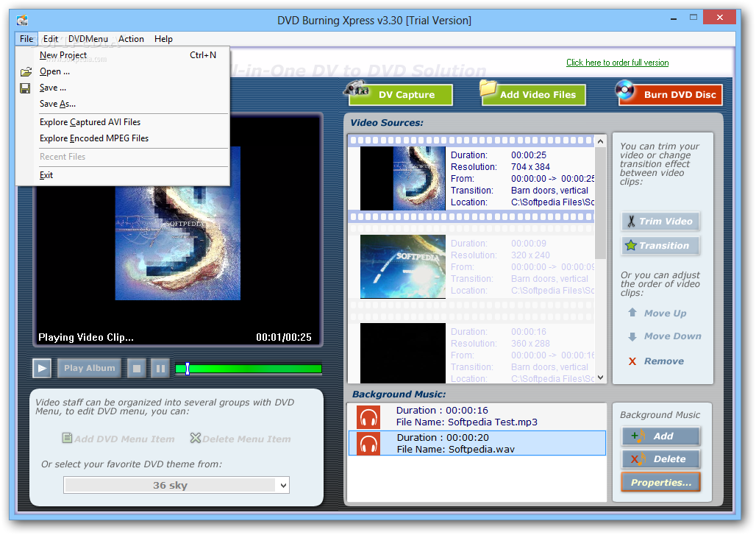Open the DVD theme dropdown showing 36 sky
This screenshot has height=535, width=756.
coord(176,485)
